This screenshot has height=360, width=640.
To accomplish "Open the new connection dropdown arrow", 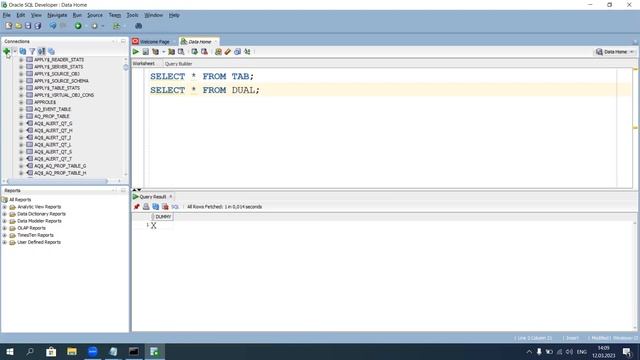I will (x=15, y=51).
